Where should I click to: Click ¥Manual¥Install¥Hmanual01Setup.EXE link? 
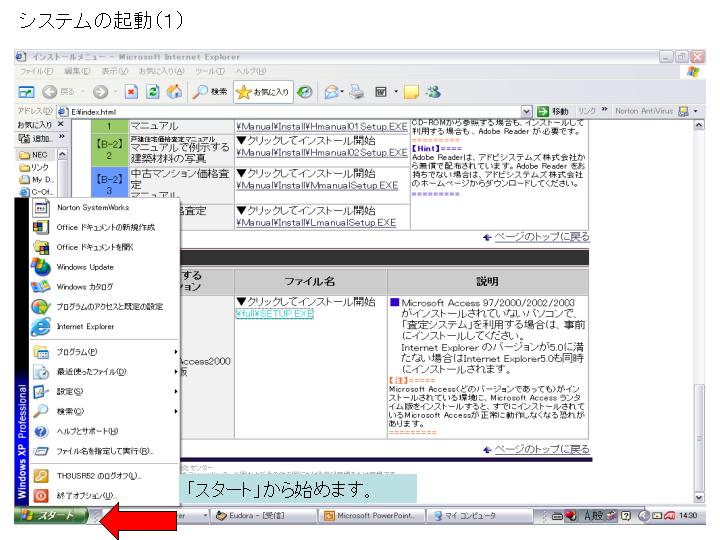(x=322, y=126)
